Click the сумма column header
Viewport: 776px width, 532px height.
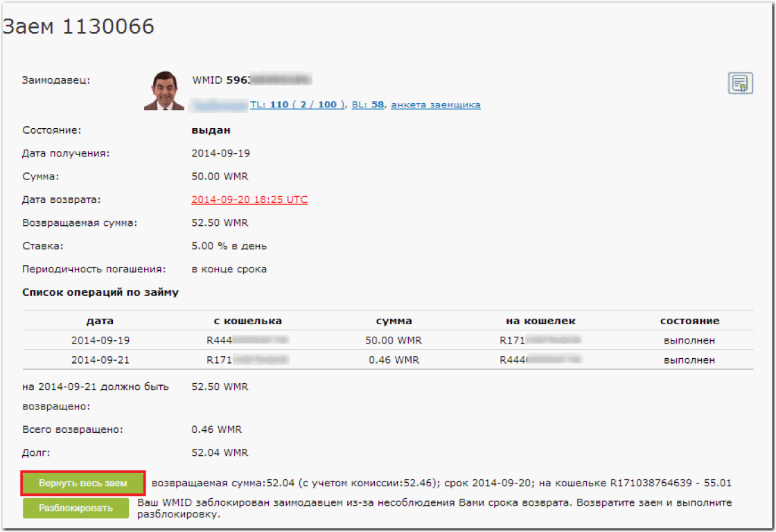pos(394,321)
